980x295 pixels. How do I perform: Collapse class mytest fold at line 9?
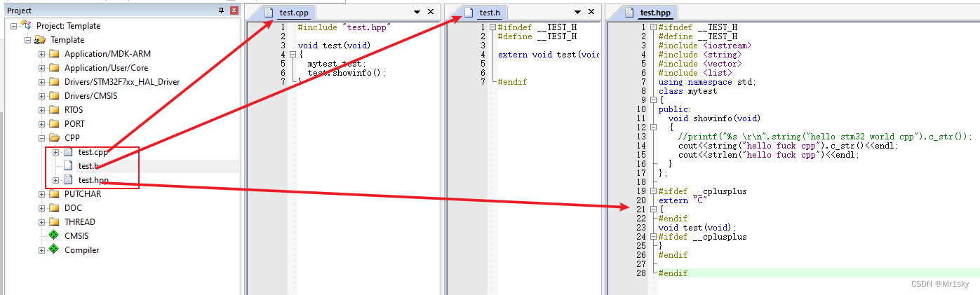pos(653,100)
